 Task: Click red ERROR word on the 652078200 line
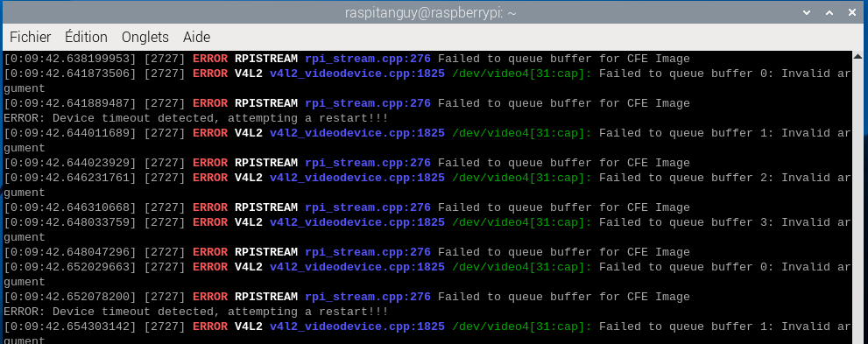(x=210, y=297)
